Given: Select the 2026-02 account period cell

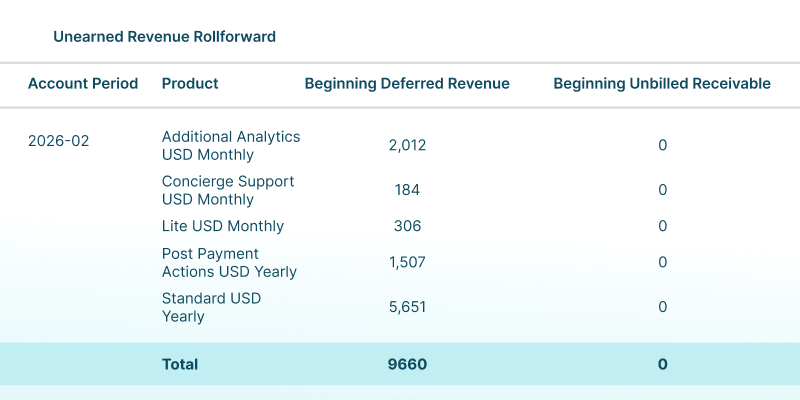Looking at the screenshot, I should [59, 141].
